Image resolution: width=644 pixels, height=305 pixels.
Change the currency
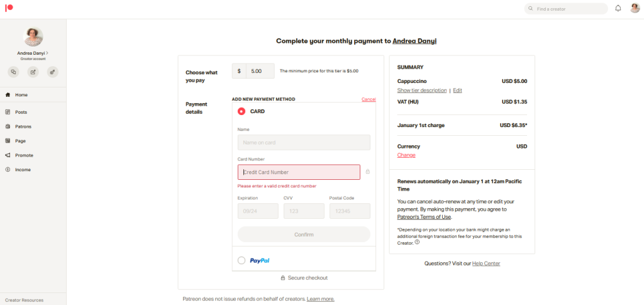tap(406, 155)
